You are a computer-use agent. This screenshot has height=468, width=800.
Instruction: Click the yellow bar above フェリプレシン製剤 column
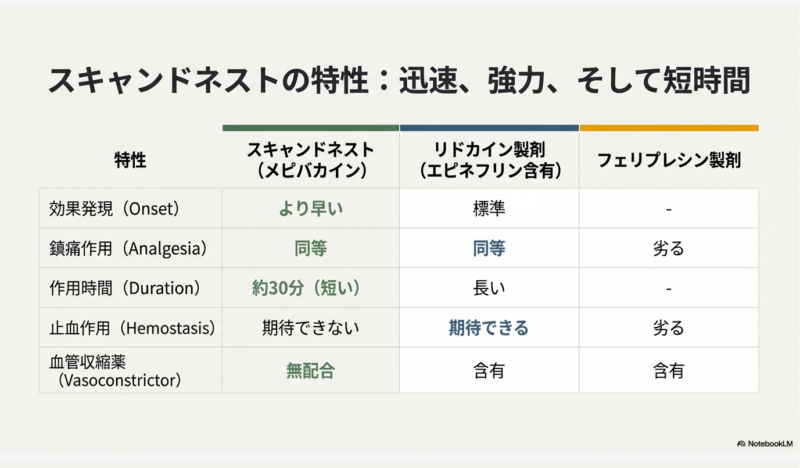[668, 128]
